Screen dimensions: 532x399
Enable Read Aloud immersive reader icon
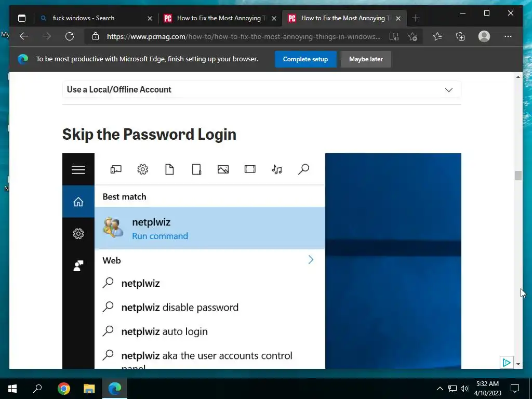394,36
